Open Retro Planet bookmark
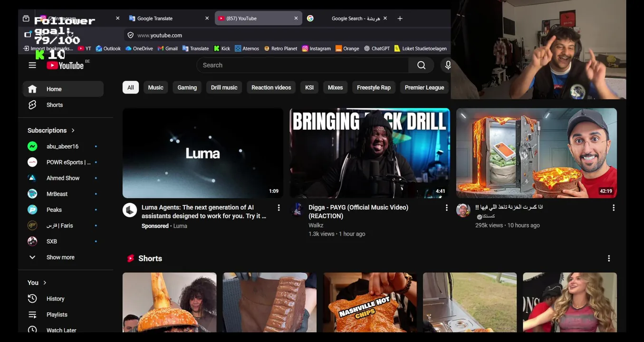 (x=280, y=48)
